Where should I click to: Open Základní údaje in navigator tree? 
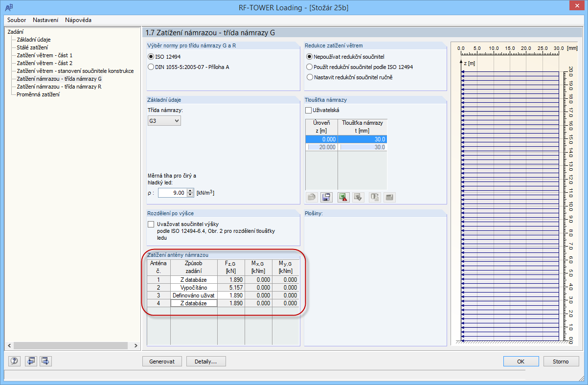[x=34, y=40]
